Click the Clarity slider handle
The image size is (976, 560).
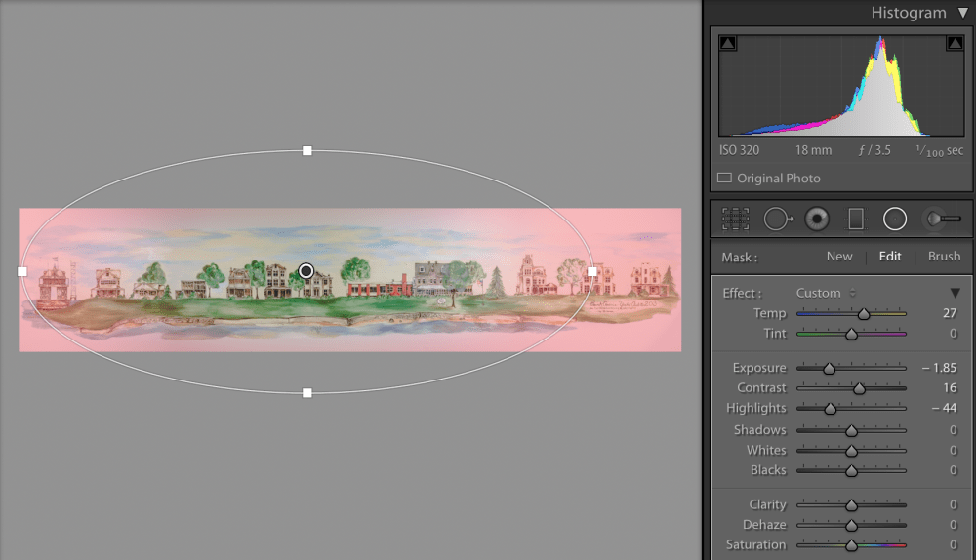(x=851, y=505)
